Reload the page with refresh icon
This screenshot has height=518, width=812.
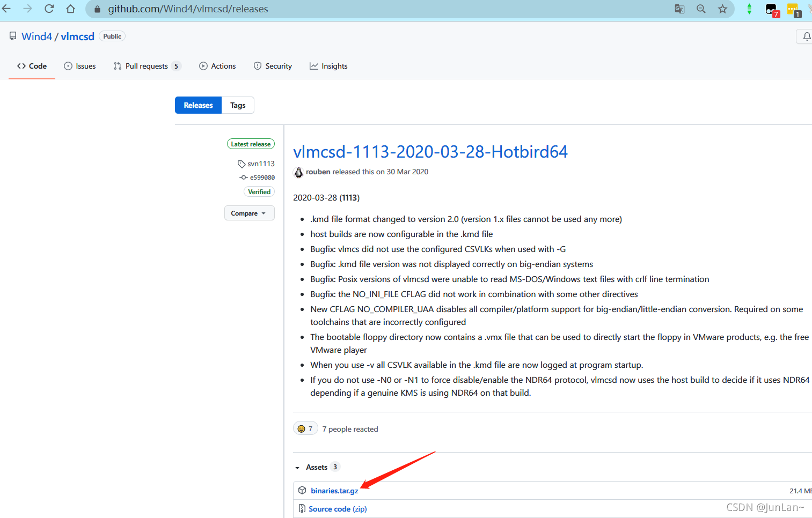pyautogui.click(x=49, y=9)
